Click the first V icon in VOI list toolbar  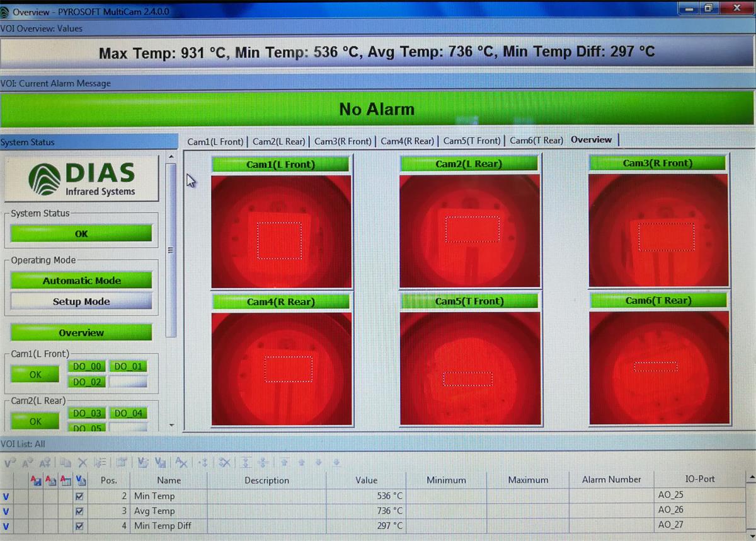click(x=9, y=463)
